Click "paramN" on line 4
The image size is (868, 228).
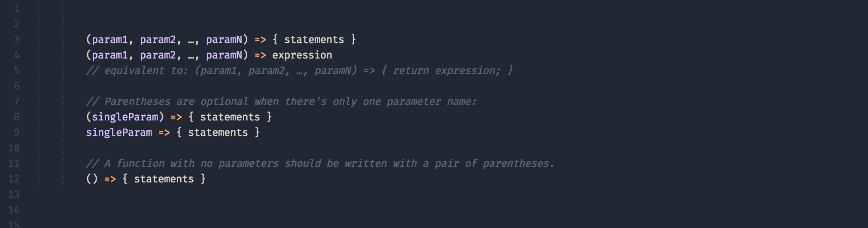pyautogui.click(x=224, y=55)
